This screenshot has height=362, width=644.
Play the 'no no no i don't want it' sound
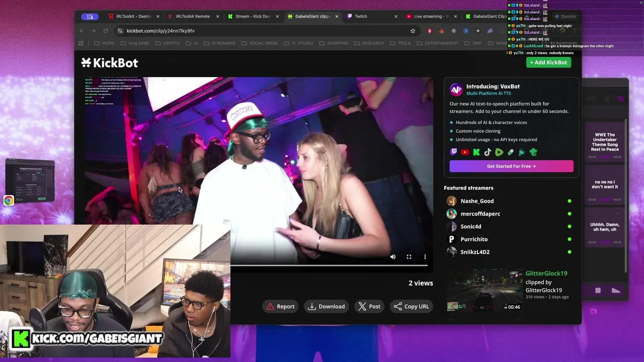605,185
